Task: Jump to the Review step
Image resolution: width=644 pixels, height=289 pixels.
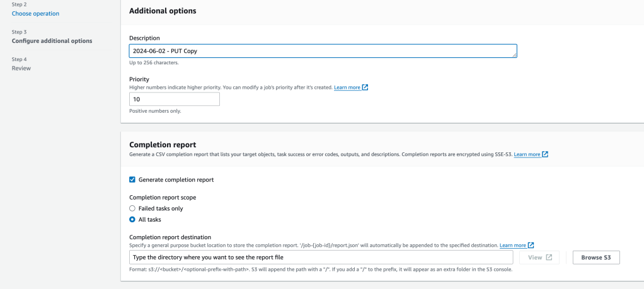Action: [21, 68]
